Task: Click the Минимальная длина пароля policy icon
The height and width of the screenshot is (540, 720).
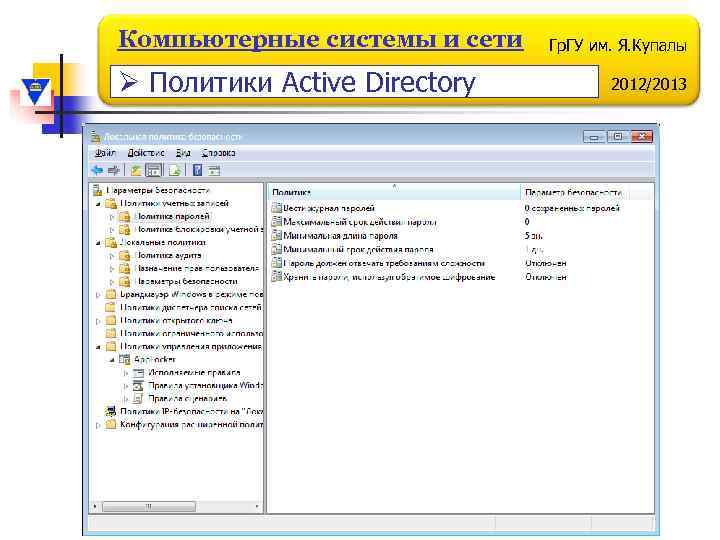Action: (x=276, y=236)
